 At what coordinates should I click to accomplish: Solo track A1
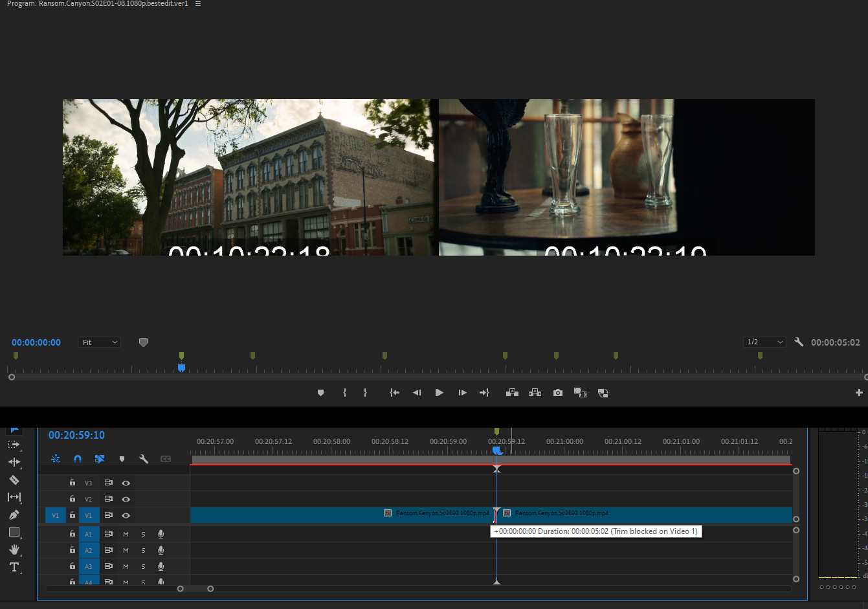pyautogui.click(x=143, y=534)
